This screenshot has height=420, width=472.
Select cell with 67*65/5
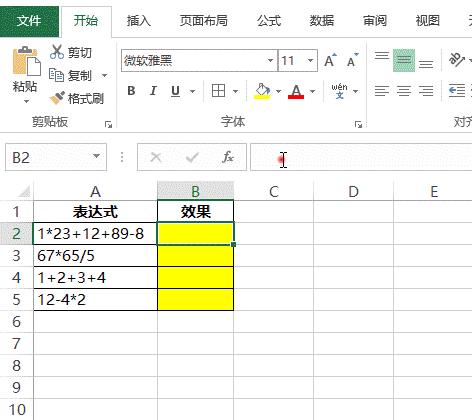[95, 256]
